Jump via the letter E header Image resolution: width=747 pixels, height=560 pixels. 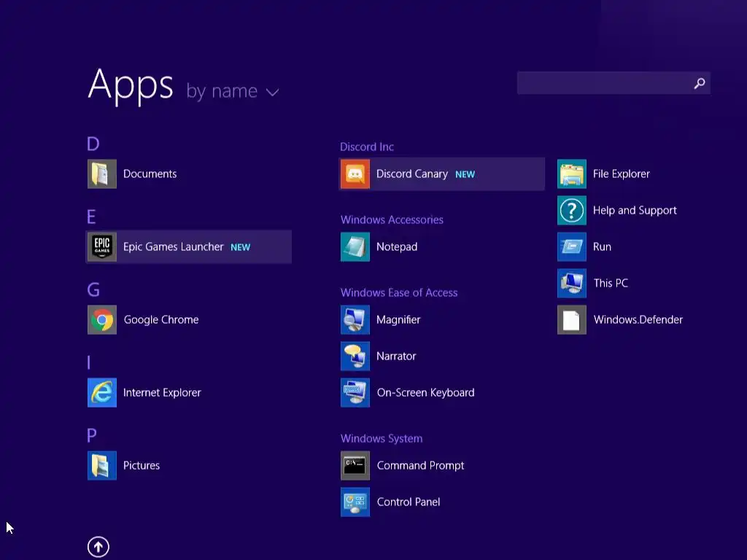[91, 217]
